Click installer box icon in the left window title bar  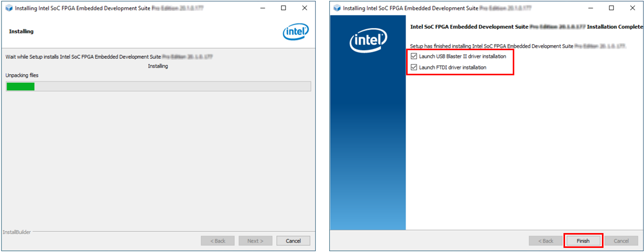9,8
